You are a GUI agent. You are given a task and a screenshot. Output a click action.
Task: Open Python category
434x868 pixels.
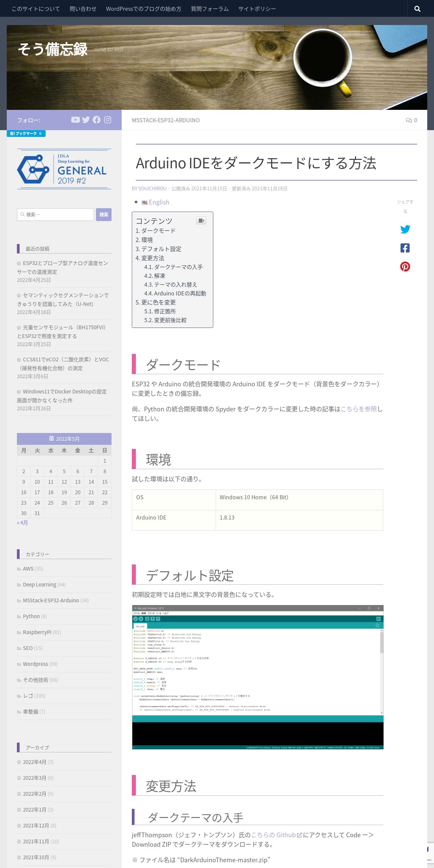pyautogui.click(x=31, y=617)
